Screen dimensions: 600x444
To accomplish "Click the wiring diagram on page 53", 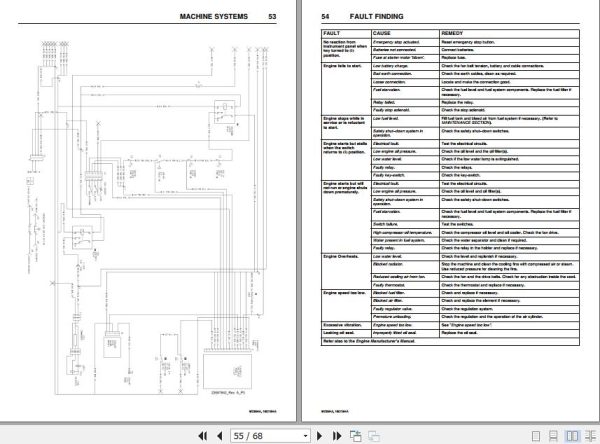I will click(147, 218).
